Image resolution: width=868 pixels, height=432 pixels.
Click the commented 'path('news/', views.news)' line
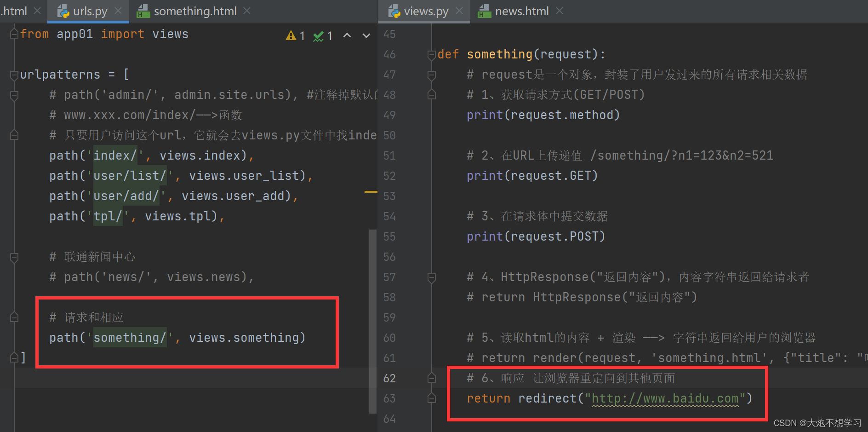coord(152,277)
